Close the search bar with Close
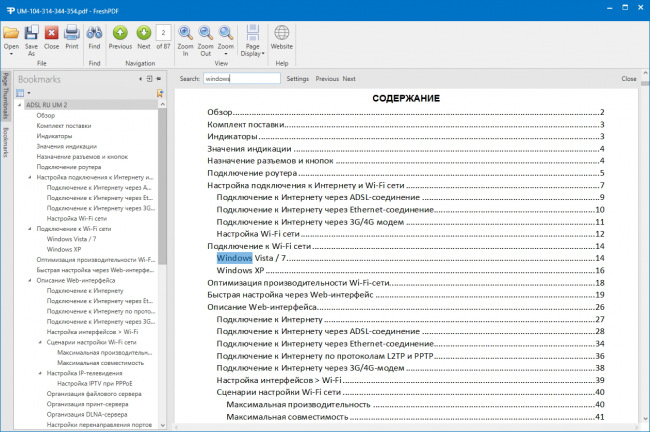Screen dimensions: 650x432 (629, 78)
